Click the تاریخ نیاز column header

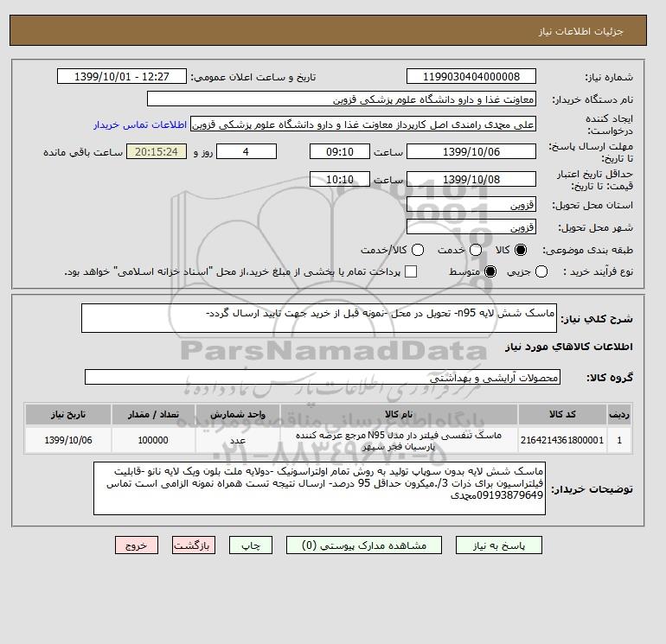[x=68, y=414]
